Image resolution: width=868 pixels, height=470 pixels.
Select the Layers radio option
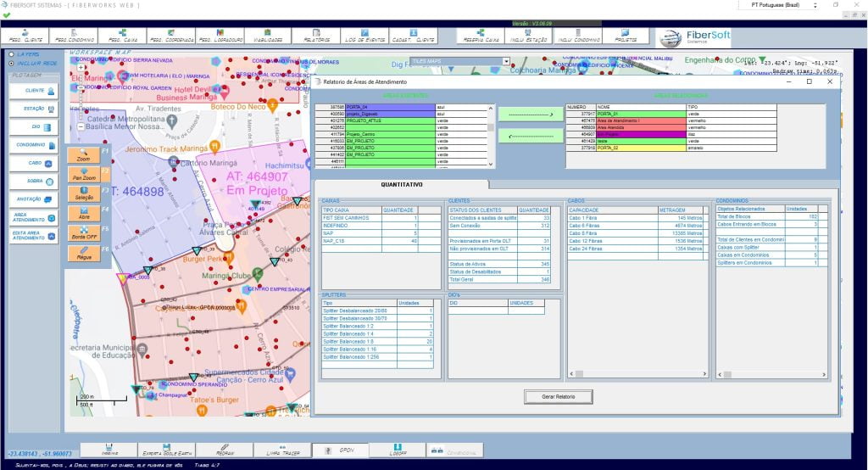[11, 53]
